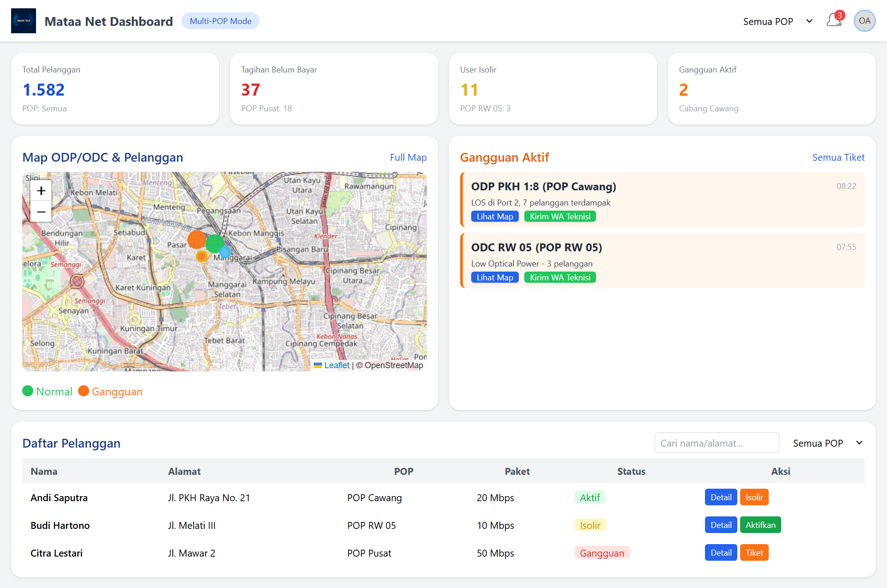The width and height of the screenshot is (887, 588).
Task: Click the blue customer marker on the map
Action: [225, 252]
